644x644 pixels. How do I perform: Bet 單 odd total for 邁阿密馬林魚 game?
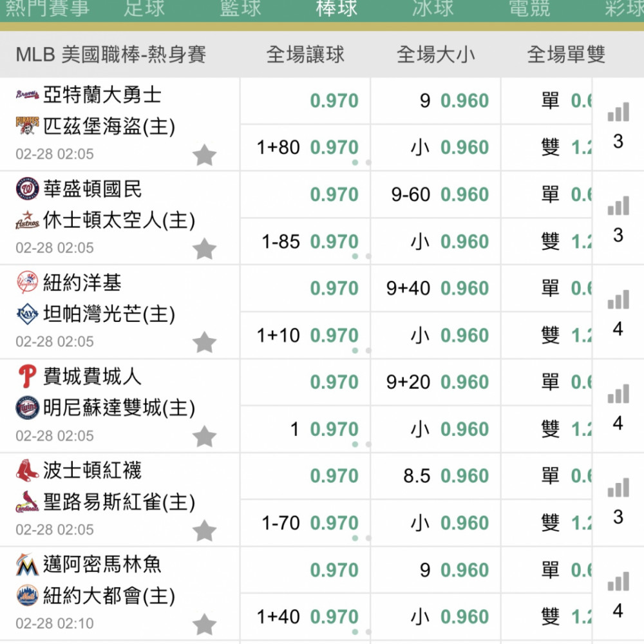(x=547, y=570)
